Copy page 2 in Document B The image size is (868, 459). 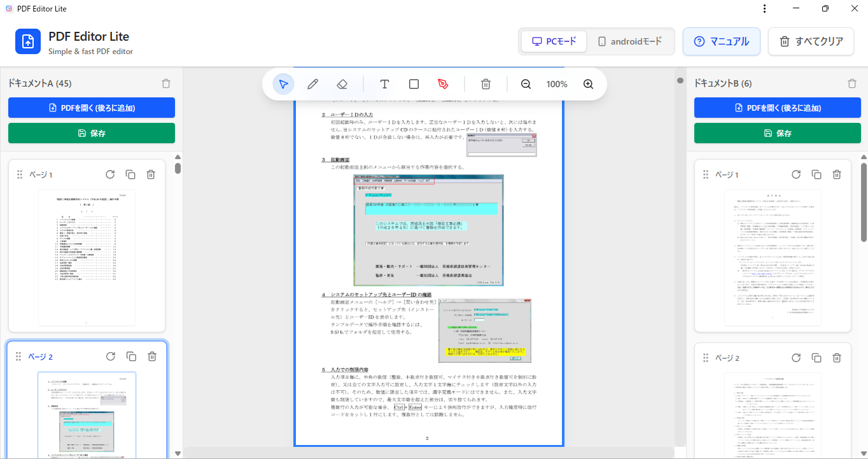point(816,358)
